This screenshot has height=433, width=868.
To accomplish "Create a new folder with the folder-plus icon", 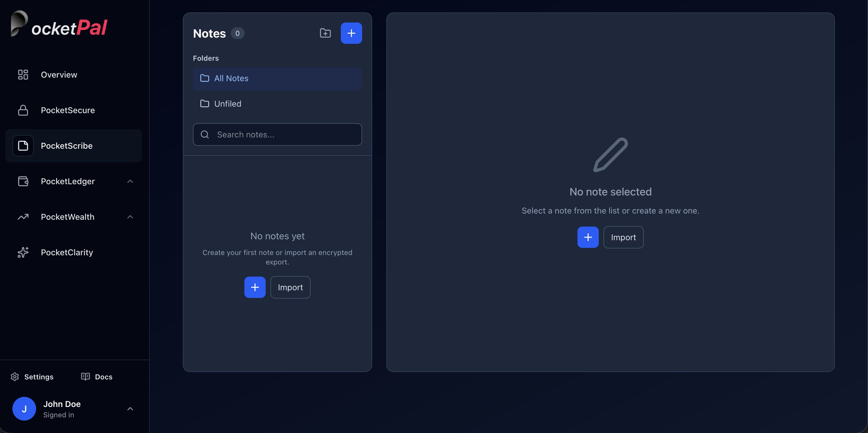I will [325, 33].
